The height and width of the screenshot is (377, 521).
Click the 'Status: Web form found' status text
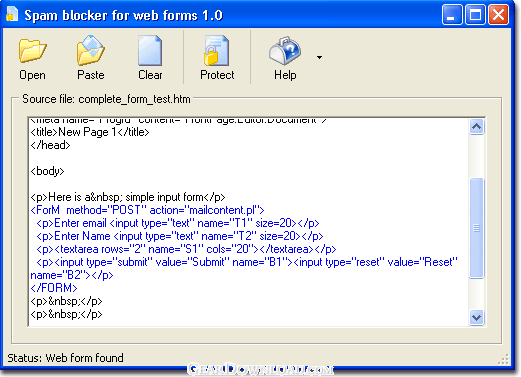[65, 358]
